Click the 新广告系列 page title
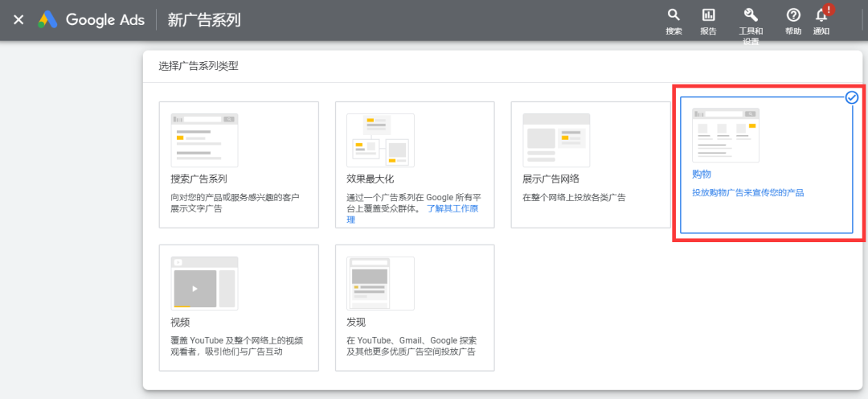868x399 pixels. tap(204, 20)
